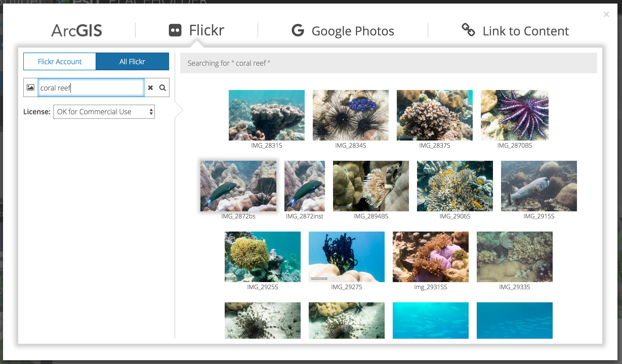Screen dimensions: 622x364
Task: Select the All Flickr toggle
Action: [132, 61]
